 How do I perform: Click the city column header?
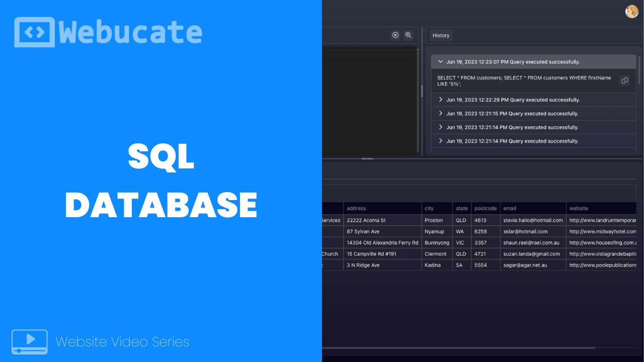(x=437, y=208)
